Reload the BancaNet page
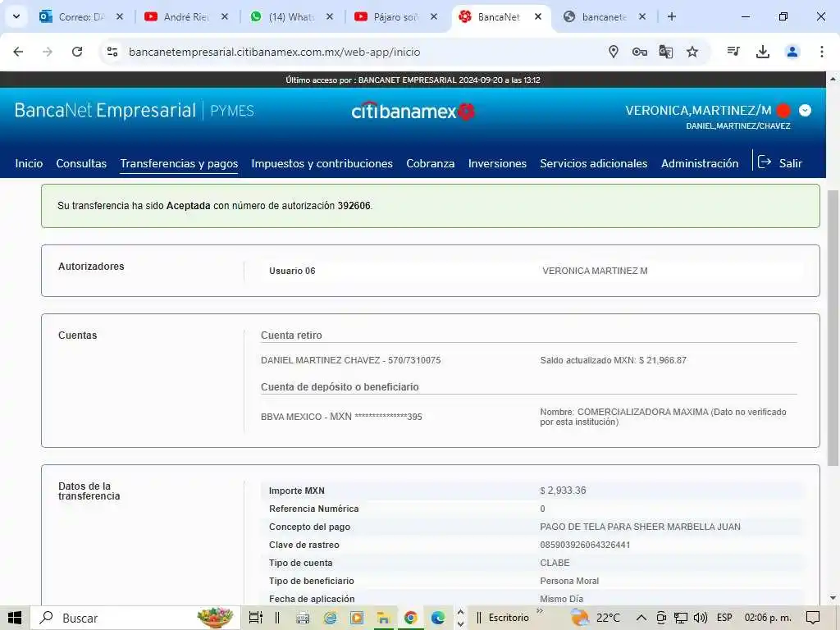The height and width of the screenshot is (630, 840). pos(77,52)
